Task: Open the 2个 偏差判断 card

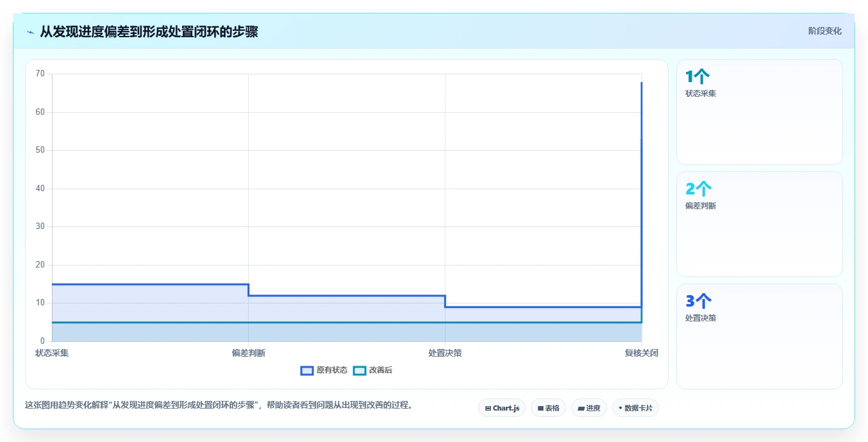Action: click(760, 225)
